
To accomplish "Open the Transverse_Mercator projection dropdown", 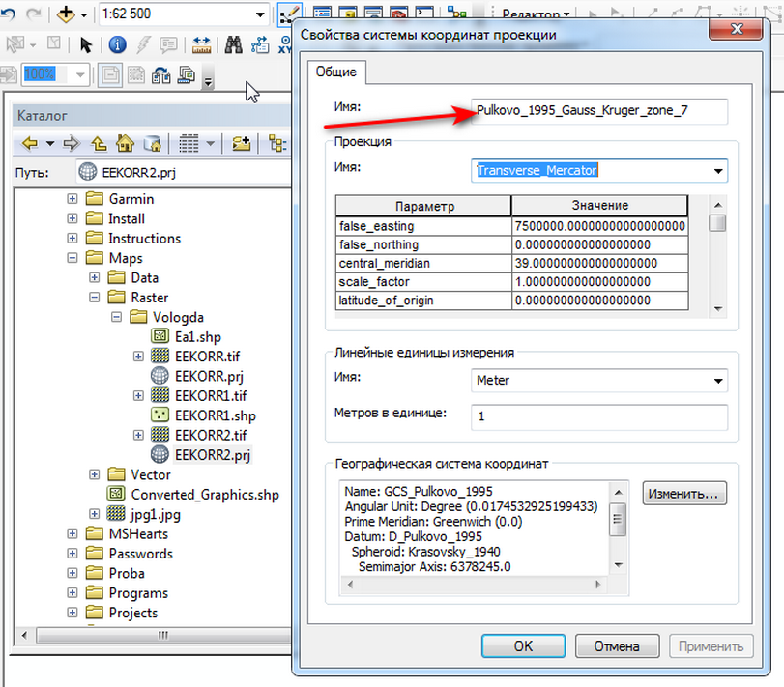I will coord(718,171).
